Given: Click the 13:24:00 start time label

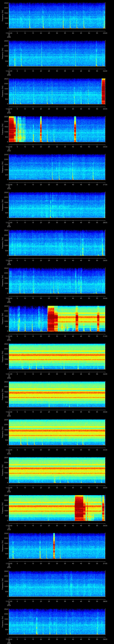Looking at the screenshot, I should point(9,109).
